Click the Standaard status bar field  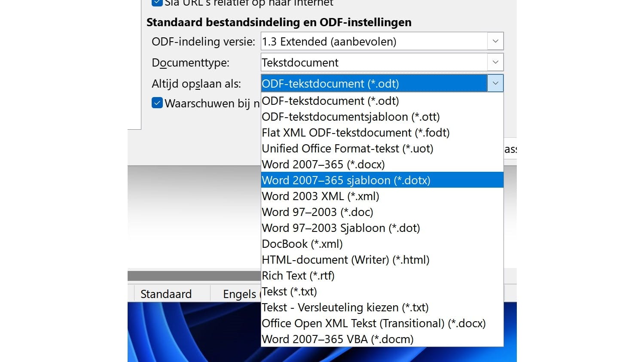click(x=166, y=294)
